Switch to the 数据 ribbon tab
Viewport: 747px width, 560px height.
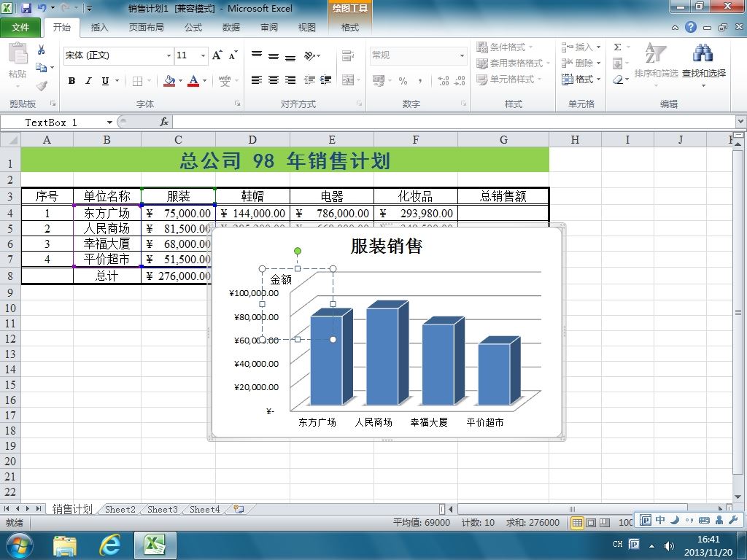[x=231, y=28]
